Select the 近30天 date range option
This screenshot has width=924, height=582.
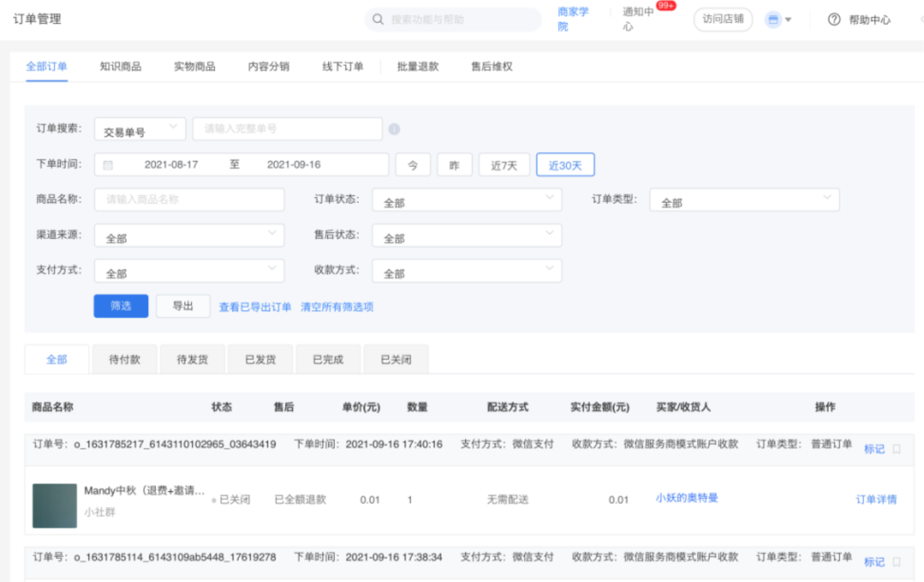click(565, 165)
